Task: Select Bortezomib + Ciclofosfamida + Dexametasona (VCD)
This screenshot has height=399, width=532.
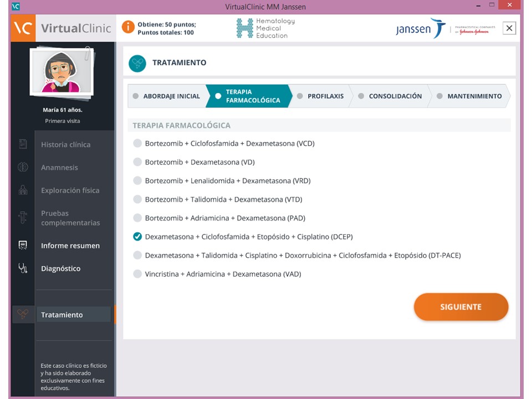Action: 137,143
